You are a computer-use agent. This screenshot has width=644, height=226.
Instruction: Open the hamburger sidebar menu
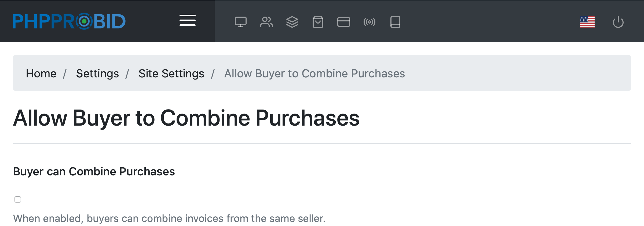(188, 21)
